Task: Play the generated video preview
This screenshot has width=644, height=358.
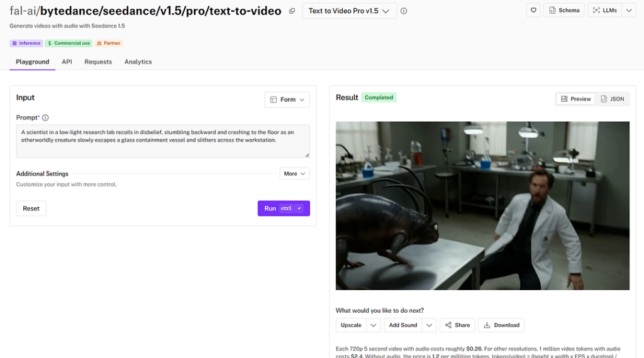Action: coord(482,206)
